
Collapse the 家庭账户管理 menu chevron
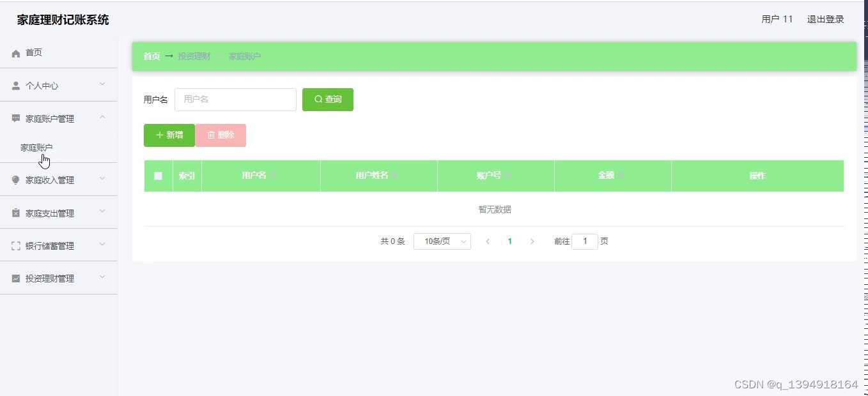click(101, 118)
